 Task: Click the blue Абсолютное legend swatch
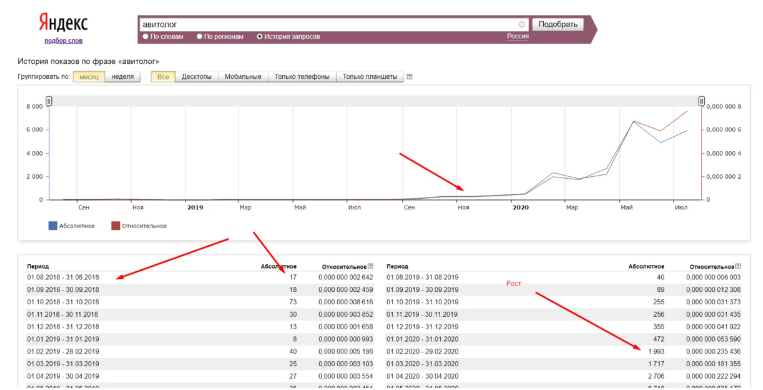tap(53, 226)
